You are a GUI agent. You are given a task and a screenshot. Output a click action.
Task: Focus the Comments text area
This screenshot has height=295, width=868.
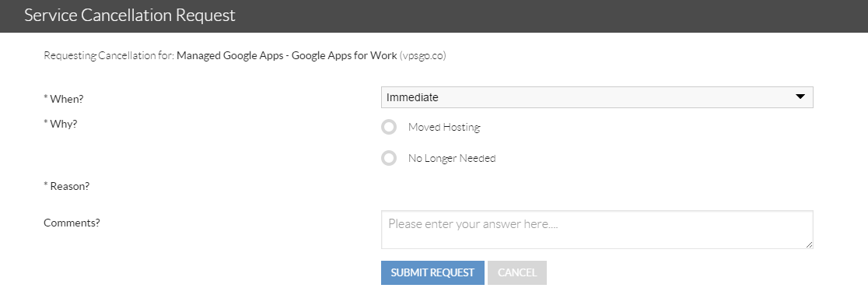click(597, 229)
